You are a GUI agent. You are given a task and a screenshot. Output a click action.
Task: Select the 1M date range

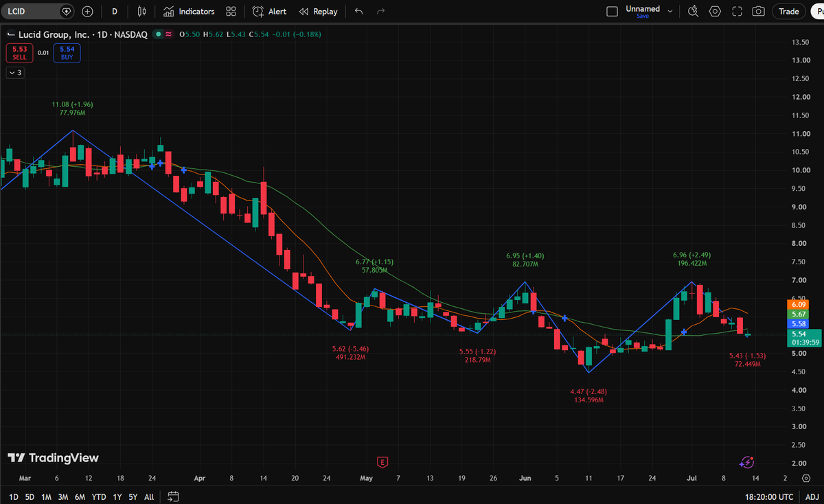point(46,496)
